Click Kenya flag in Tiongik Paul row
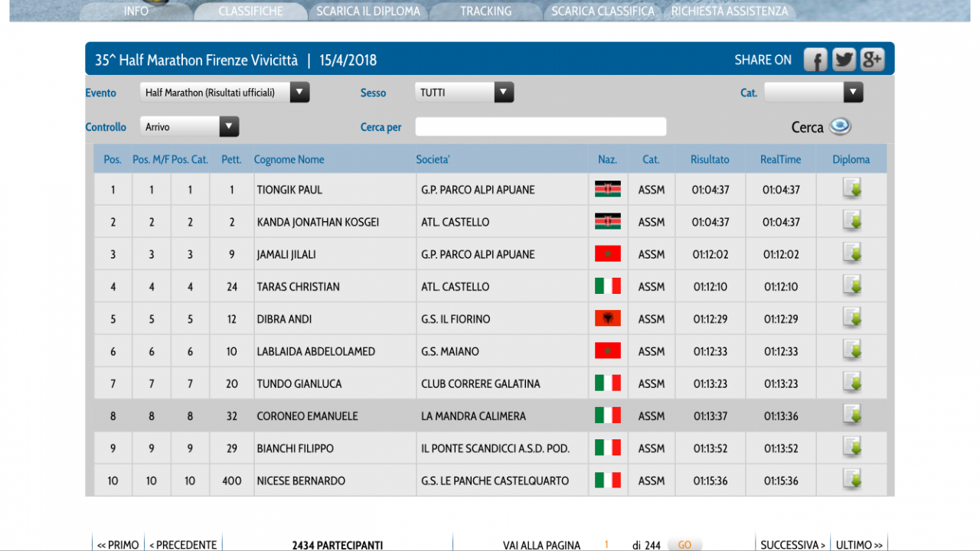Screen dimensions: 980x551 [608, 189]
